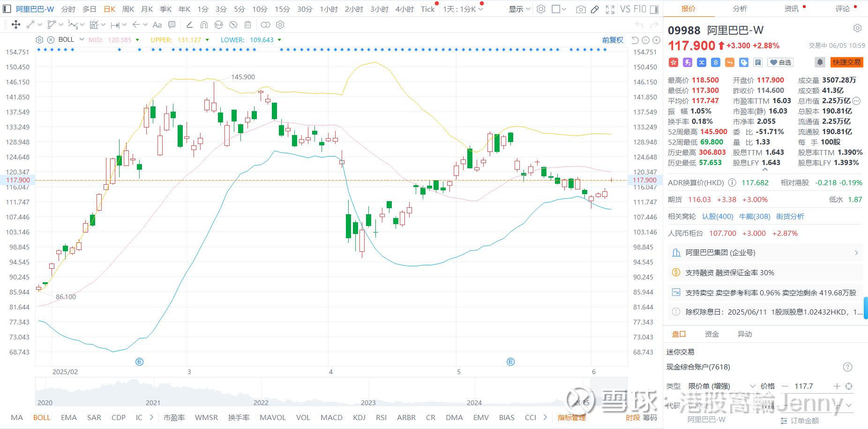Enable the magnet snap drawing tool
This screenshot has width=868, height=429.
[x=204, y=24]
